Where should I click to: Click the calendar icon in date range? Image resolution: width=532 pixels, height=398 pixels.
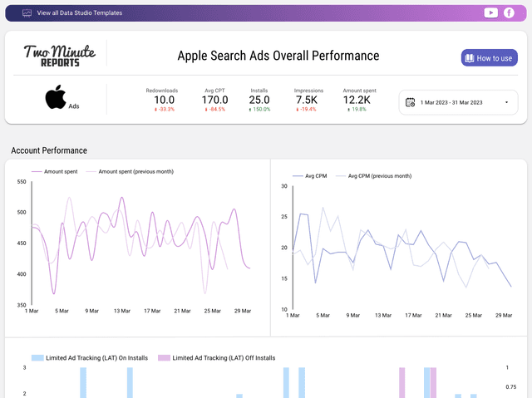[x=410, y=102]
